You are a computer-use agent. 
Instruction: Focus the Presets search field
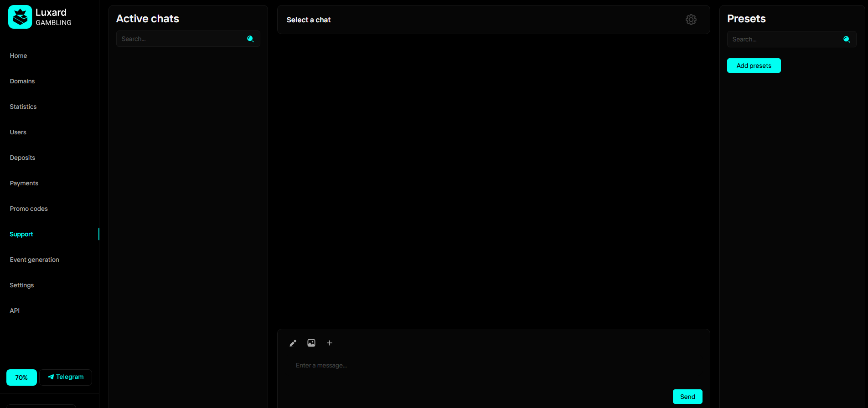point(792,39)
